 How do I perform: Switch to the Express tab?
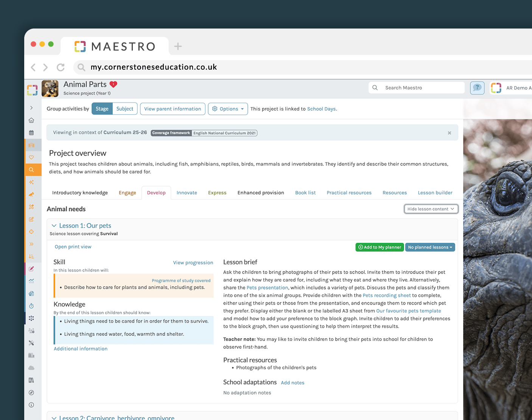coord(217,193)
